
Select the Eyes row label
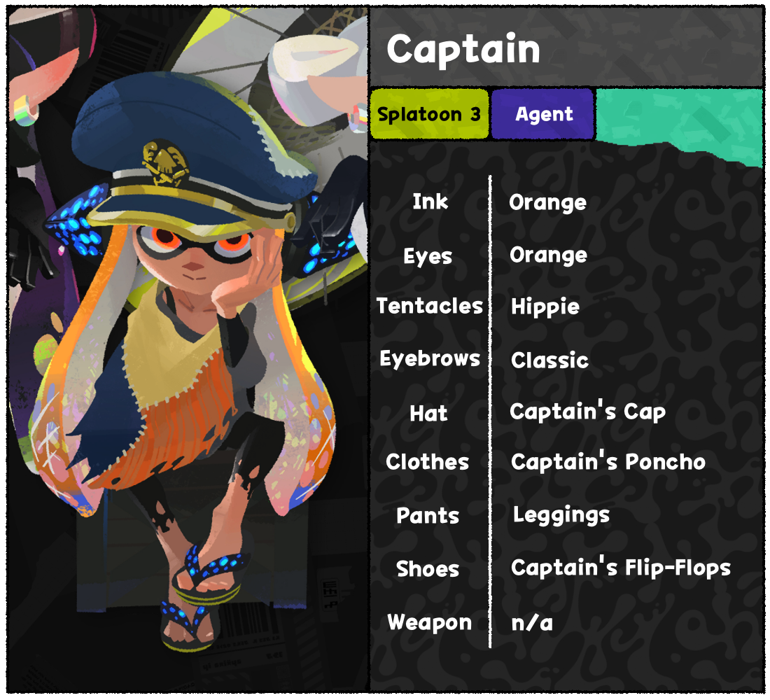tap(428, 256)
